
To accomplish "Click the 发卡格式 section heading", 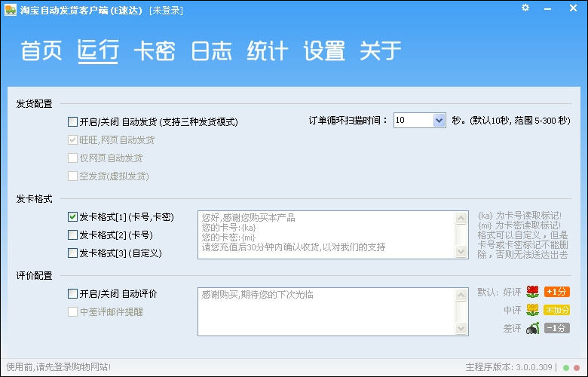I will (x=34, y=199).
